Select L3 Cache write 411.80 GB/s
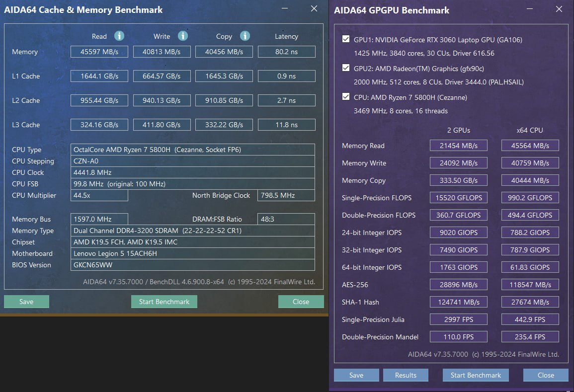 click(162, 125)
